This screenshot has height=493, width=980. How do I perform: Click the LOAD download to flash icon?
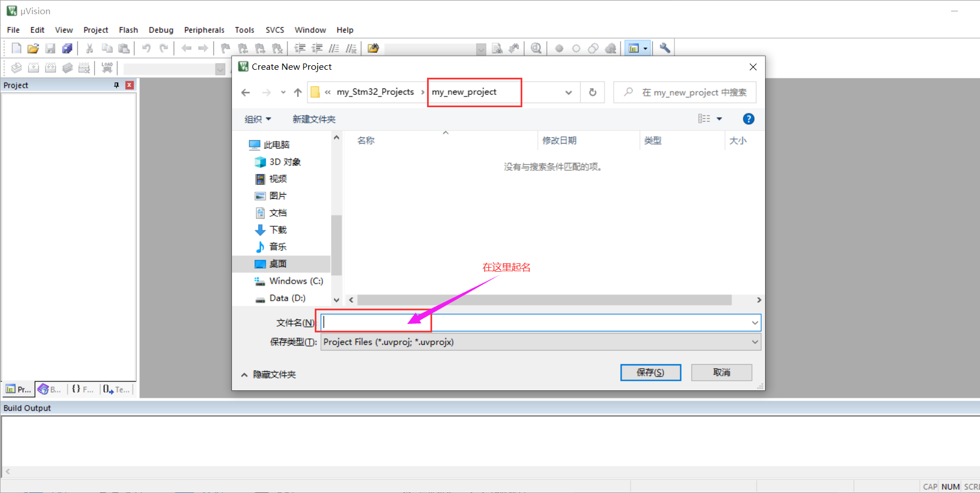(x=107, y=68)
